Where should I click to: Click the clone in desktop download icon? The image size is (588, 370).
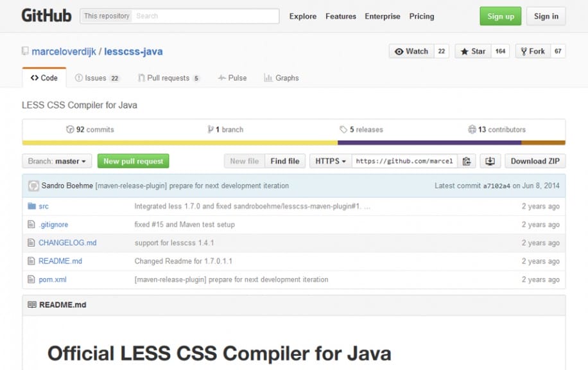[490, 161]
